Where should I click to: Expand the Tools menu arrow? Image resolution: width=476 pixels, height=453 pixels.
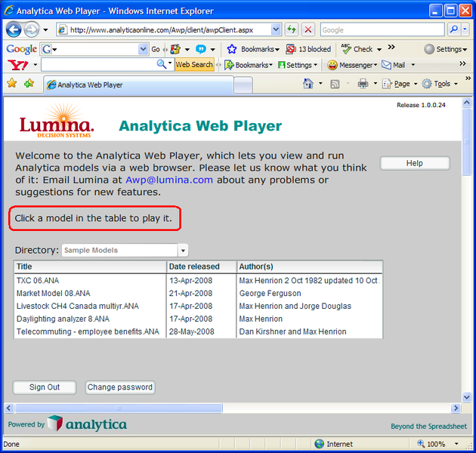(x=456, y=84)
